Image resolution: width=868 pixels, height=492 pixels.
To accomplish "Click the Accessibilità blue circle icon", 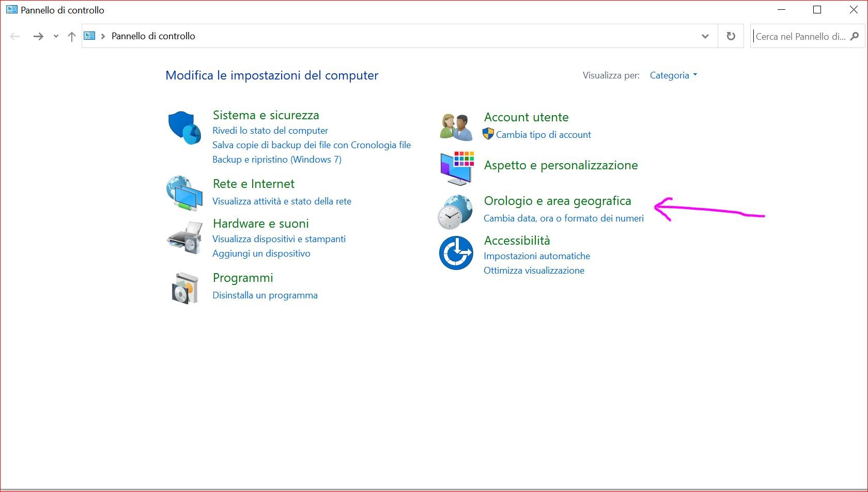I will pyautogui.click(x=456, y=253).
